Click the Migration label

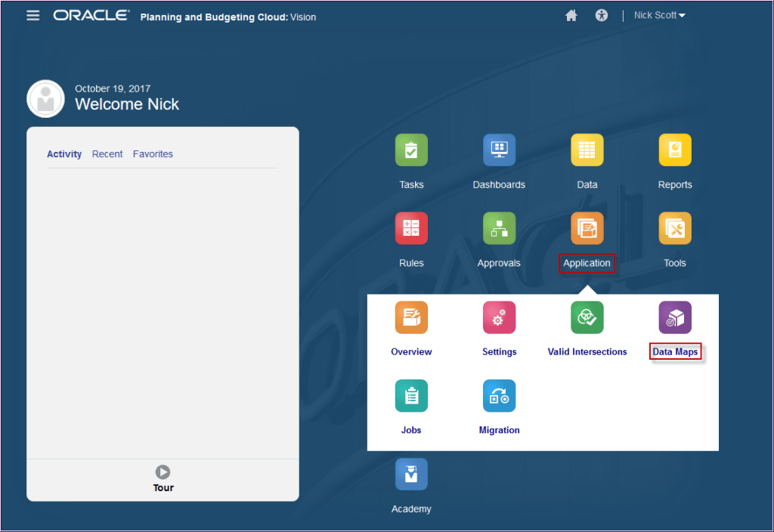pos(499,430)
